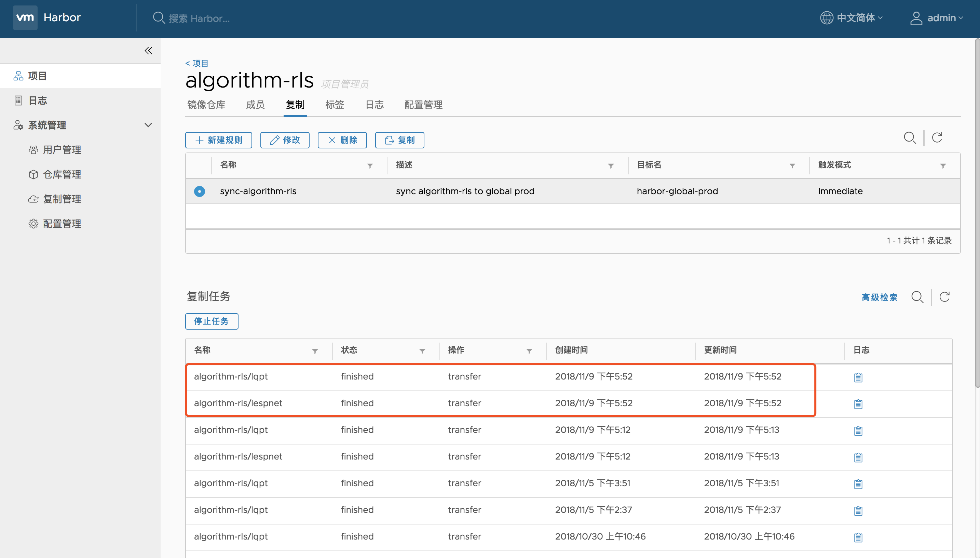Click the 创建时间 column header
Image resolution: width=980 pixels, height=558 pixels.
pos(571,350)
